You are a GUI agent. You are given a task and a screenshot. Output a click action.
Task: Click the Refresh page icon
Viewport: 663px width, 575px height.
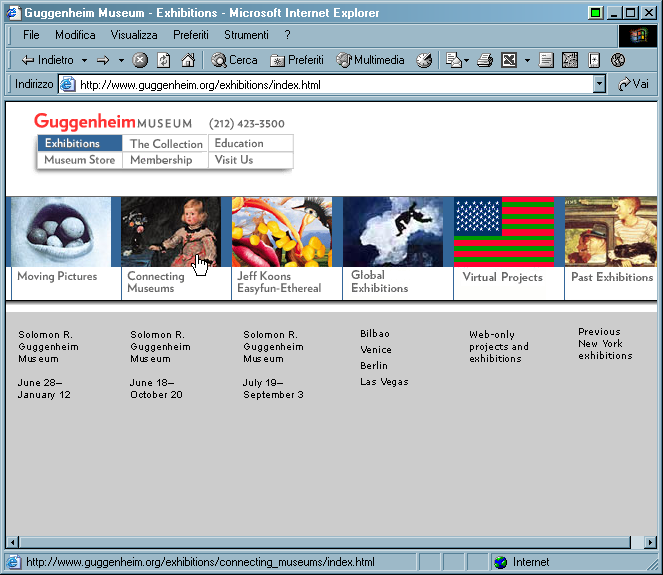pyautogui.click(x=164, y=60)
